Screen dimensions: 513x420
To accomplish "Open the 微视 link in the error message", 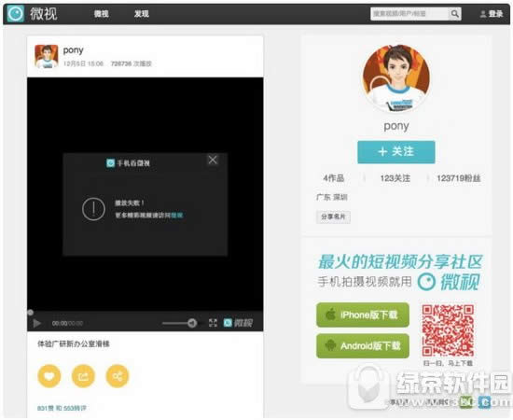I will tap(177, 216).
